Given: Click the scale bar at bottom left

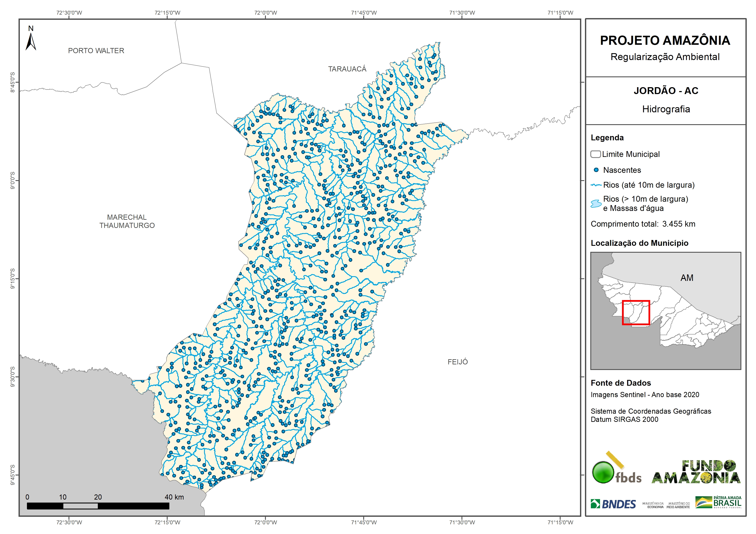Looking at the screenshot, I should point(98,506).
